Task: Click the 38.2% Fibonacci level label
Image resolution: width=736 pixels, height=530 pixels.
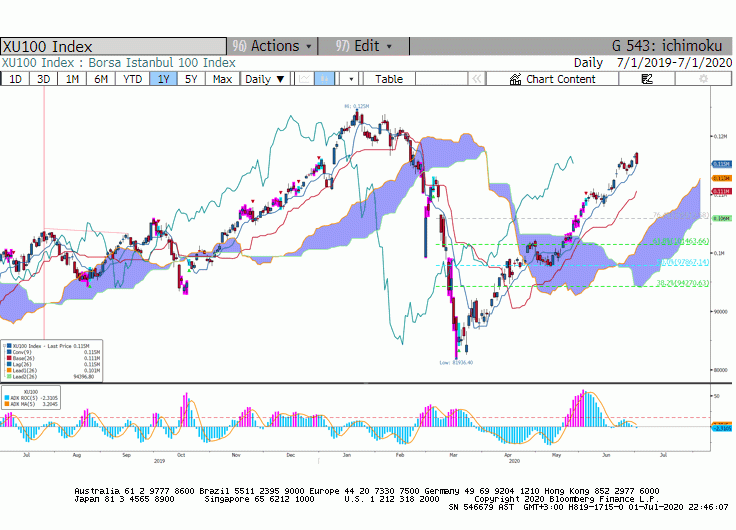Action: [682, 283]
